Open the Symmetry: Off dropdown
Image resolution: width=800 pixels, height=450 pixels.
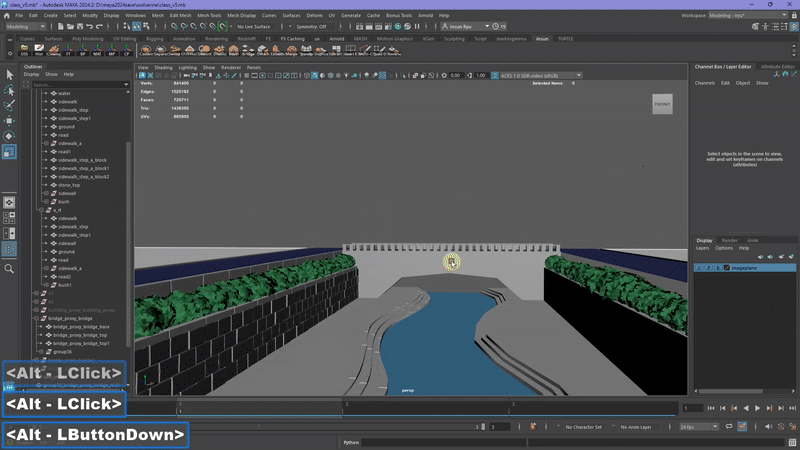(315, 27)
